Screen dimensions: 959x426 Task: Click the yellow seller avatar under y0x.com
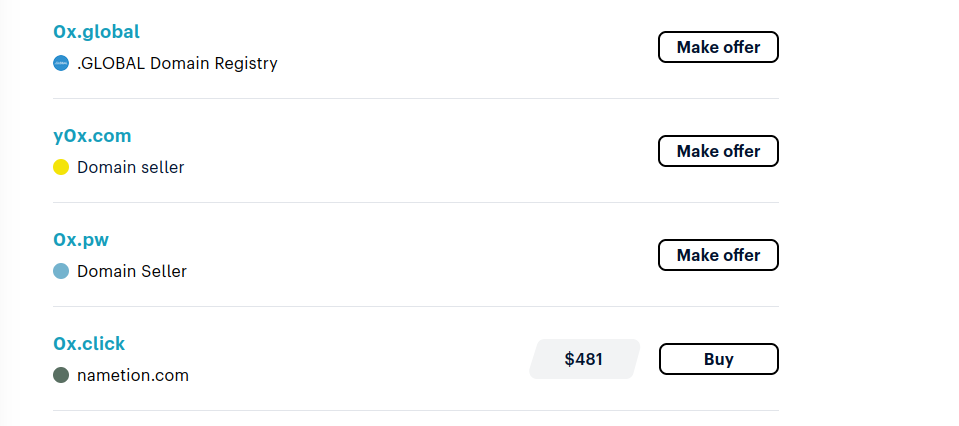point(61,167)
